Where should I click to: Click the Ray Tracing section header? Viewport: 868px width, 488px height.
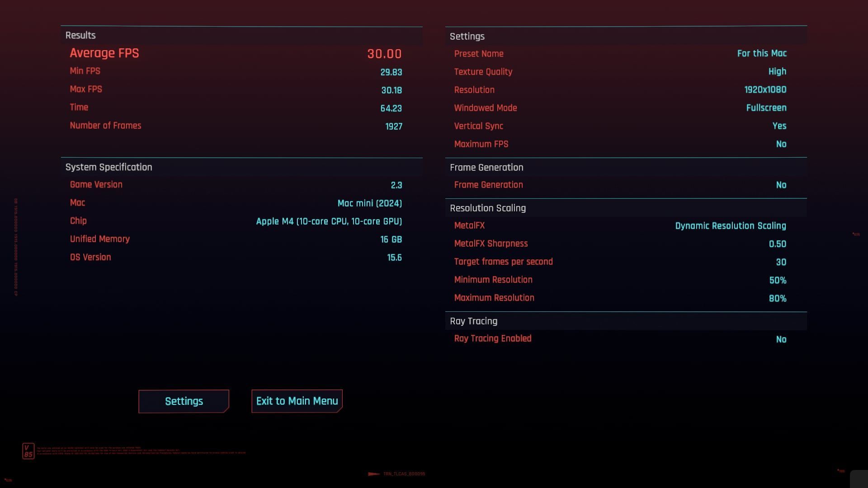coord(473,321)
